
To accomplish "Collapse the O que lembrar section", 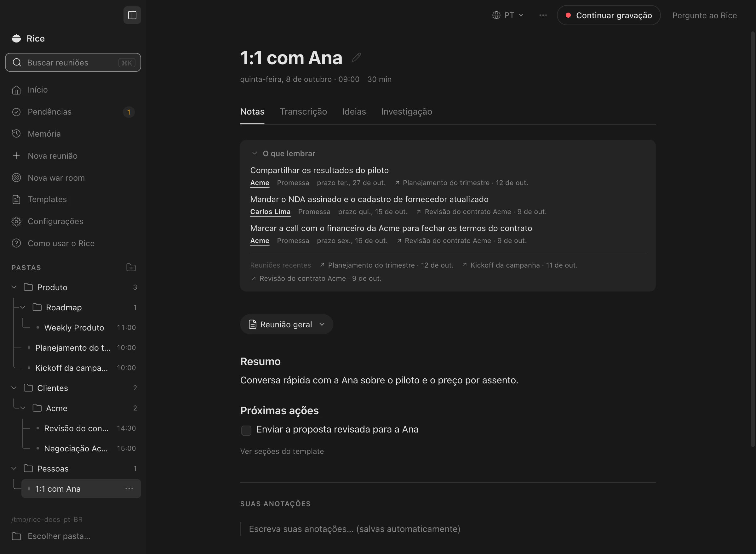I will 254,153.
